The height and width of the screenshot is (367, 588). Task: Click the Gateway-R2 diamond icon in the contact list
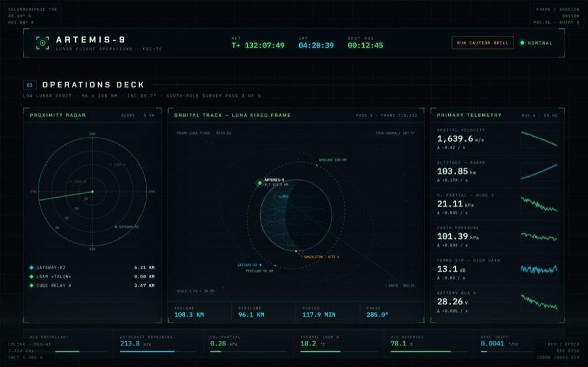point(31,267)
